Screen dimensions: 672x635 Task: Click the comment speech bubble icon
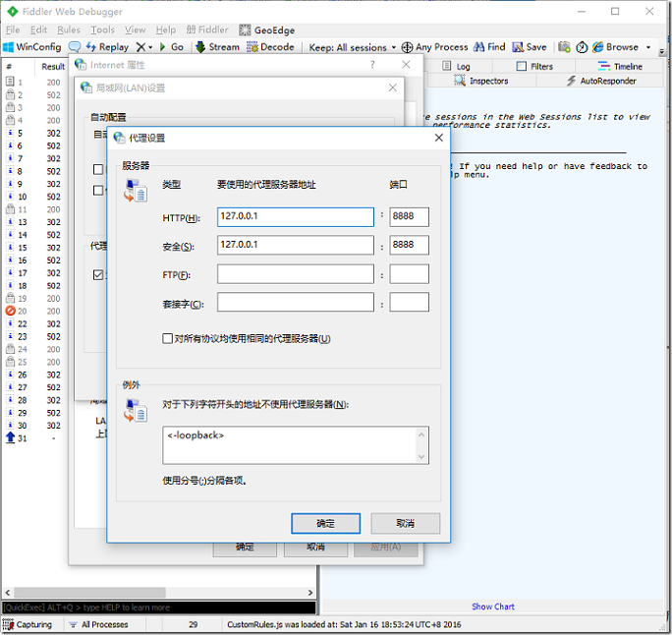pyautogui.click(x=75, y=47)
